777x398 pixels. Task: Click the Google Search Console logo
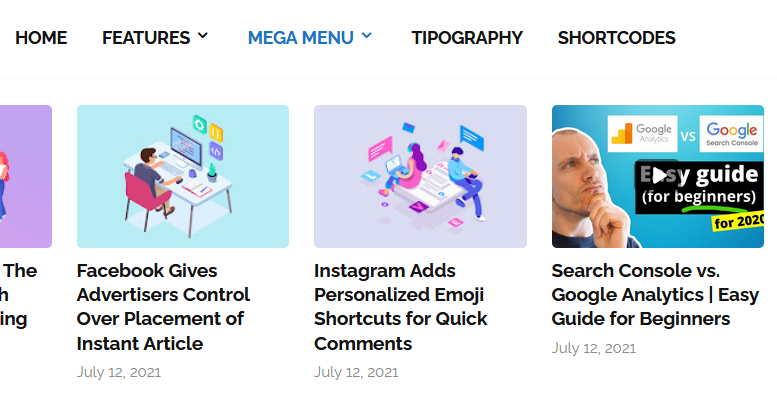[731, 133]
